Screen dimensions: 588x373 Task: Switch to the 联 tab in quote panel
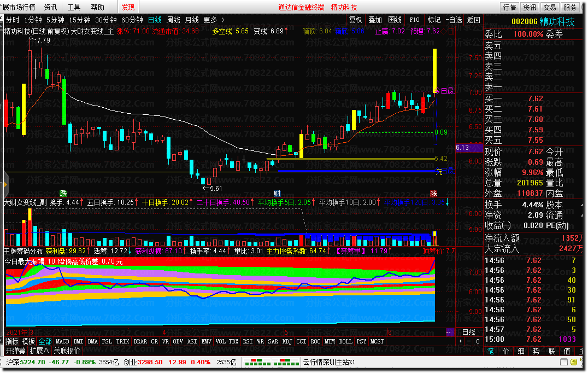[x=551, y=351]
